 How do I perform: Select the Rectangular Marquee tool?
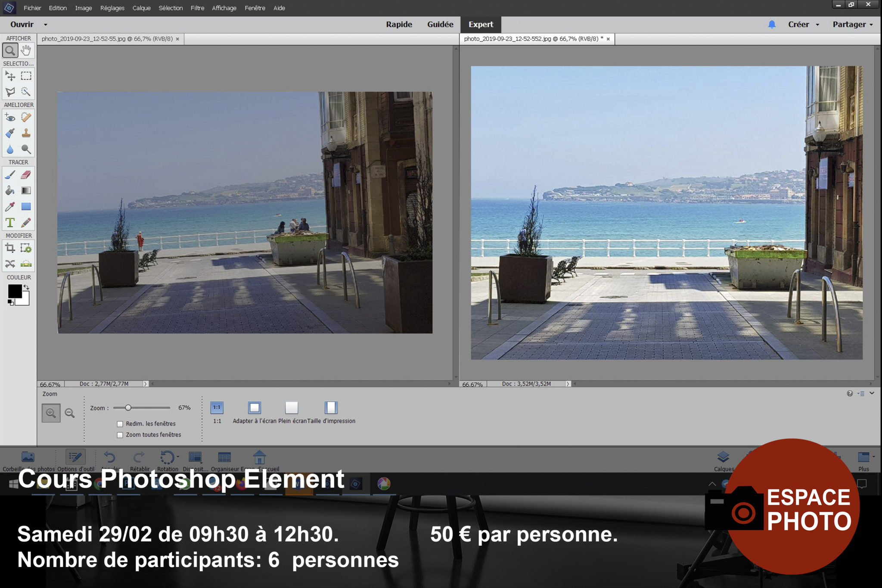[x=26, y=76]
